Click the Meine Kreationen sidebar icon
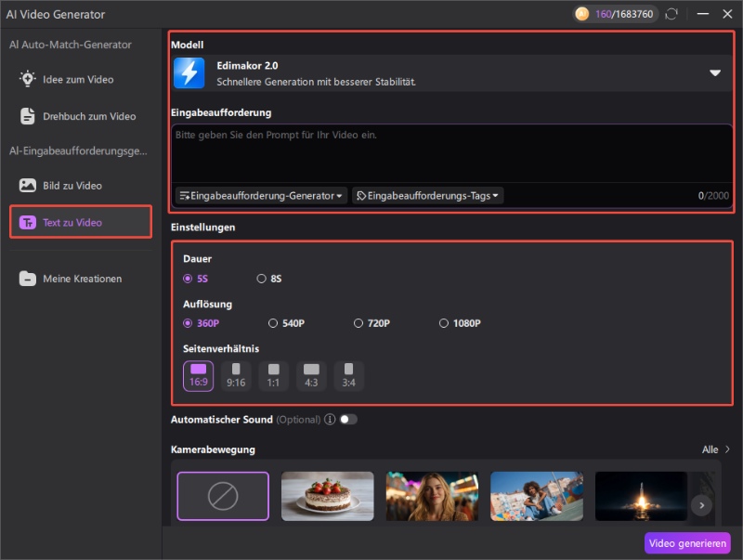Image resolution: width=743 pixels, height=560 pixels. (x=29, y=278)
